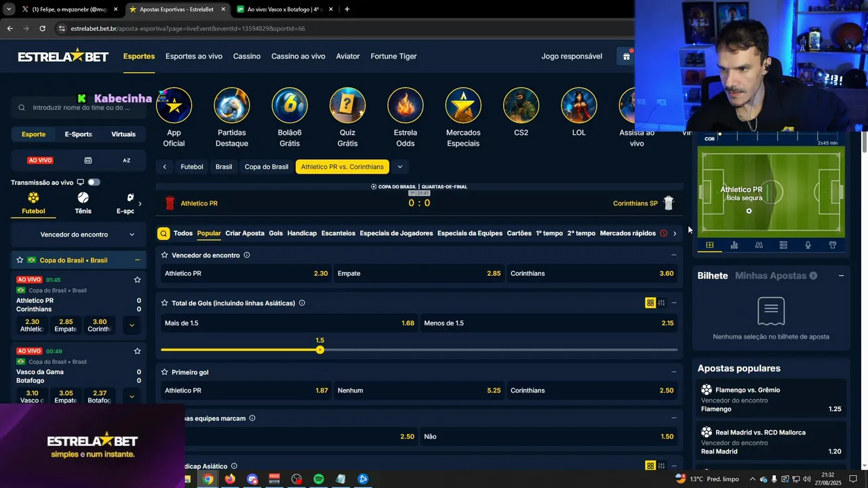Expand more odds for Vasco da Gama match
The width and height of the screenshot is (868, 488).
pyautogui.click(x=132, y=396)
